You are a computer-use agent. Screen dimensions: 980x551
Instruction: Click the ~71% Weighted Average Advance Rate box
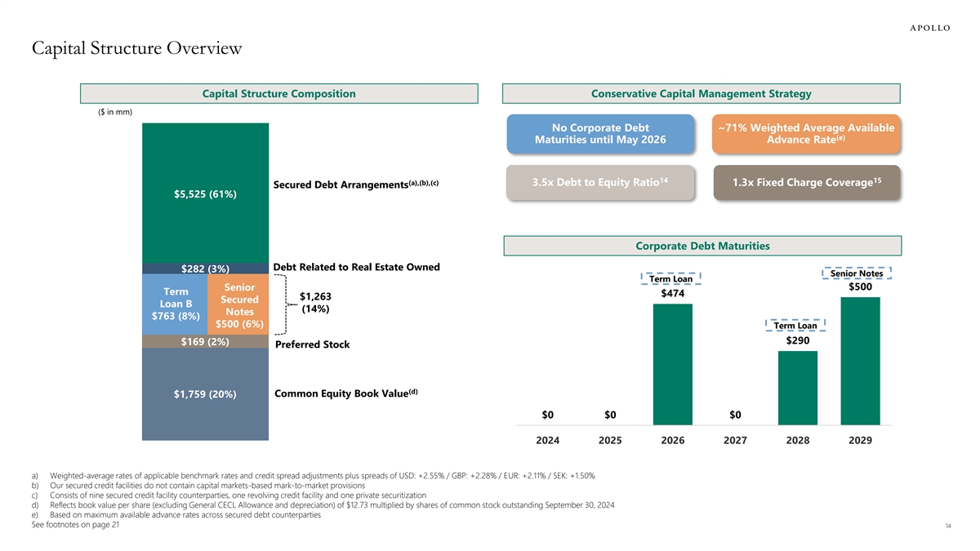805,134
